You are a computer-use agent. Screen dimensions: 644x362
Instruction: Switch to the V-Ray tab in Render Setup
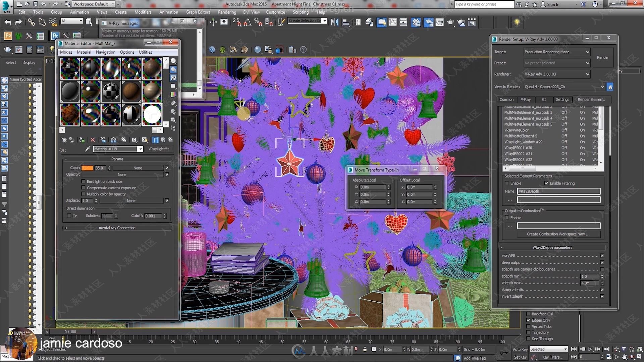[x=526, y=100]
